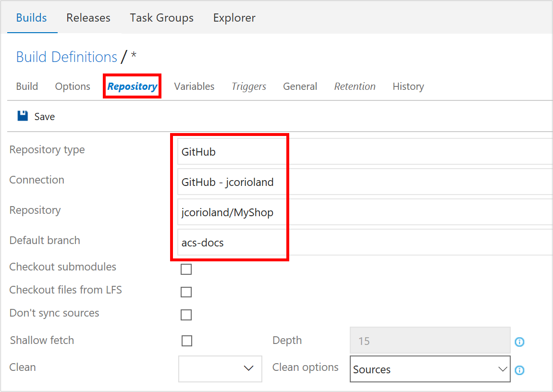Select the Releases tab
553x392 pixels.
(x=88, y=17)
